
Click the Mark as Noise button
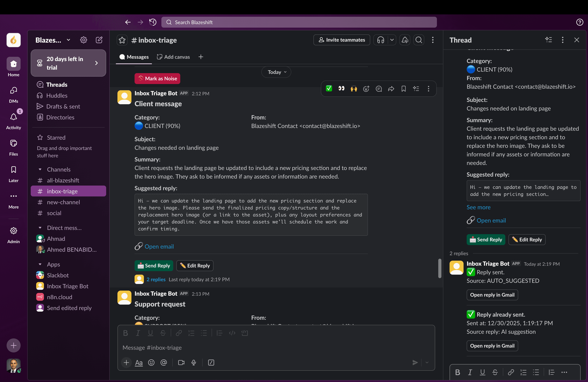click(x=157, y=78)
